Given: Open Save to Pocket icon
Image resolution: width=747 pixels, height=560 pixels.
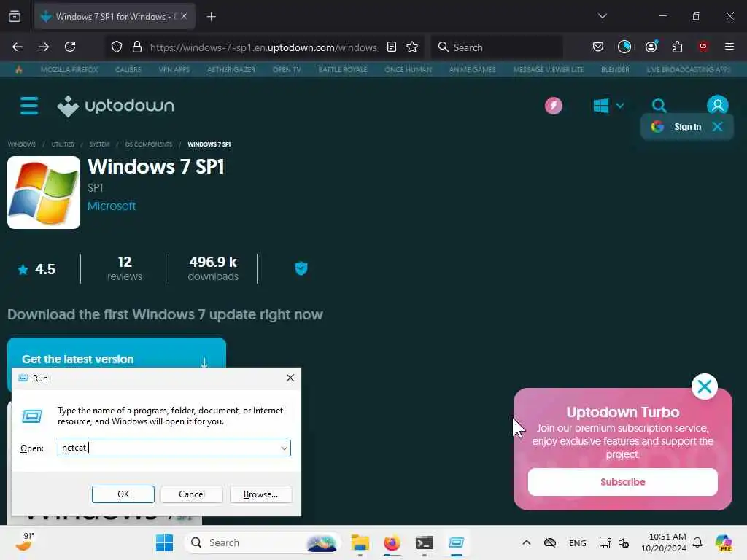Looking at the screenshot, I should pyautogui.click(x=598, y=47).
